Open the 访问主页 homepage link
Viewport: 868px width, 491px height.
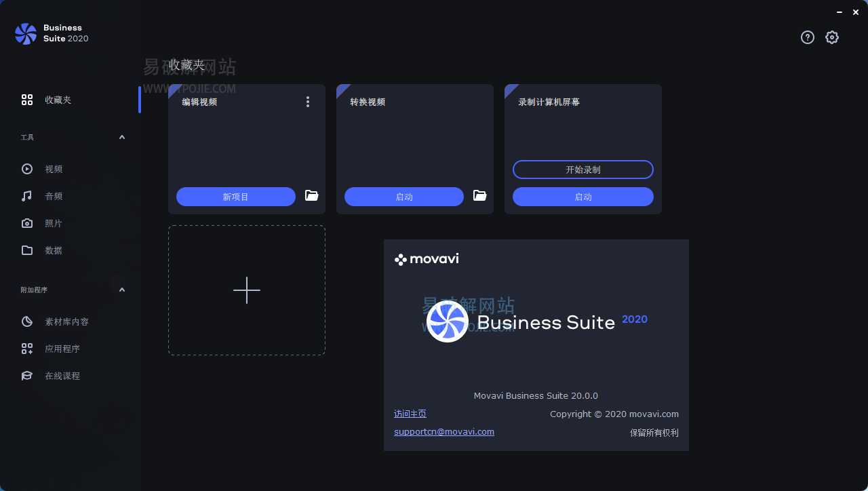pos(410,413)
